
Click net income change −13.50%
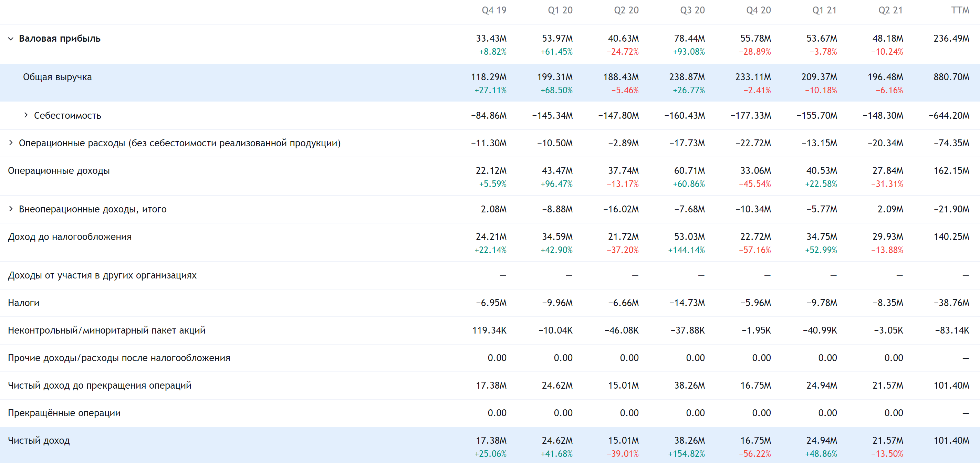tap(887, 454)
